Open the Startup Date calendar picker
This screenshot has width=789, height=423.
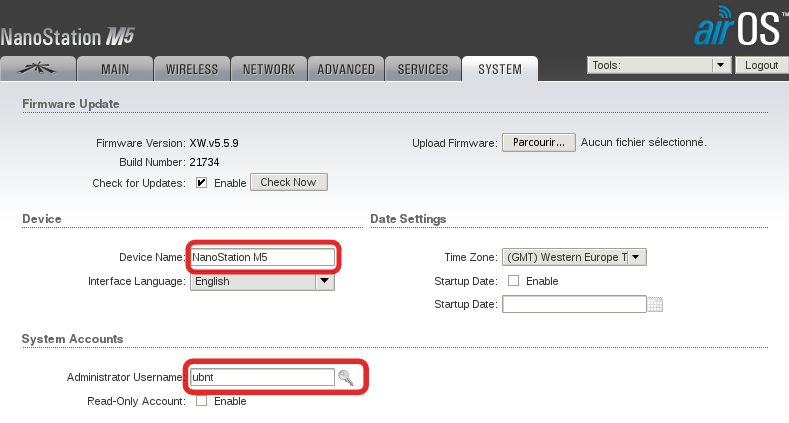[x=656, y=305]
